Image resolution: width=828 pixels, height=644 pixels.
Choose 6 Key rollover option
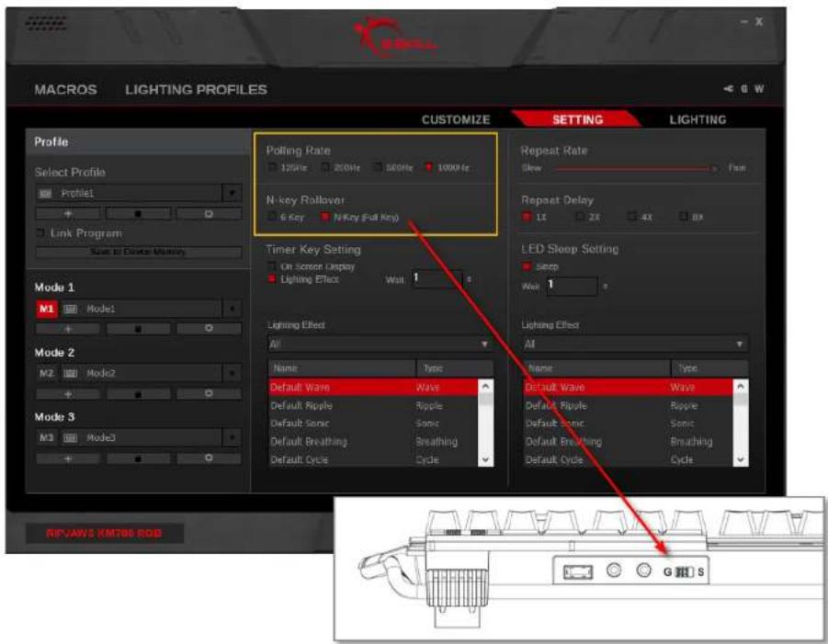pyautogui.click(x=272, y=217)
